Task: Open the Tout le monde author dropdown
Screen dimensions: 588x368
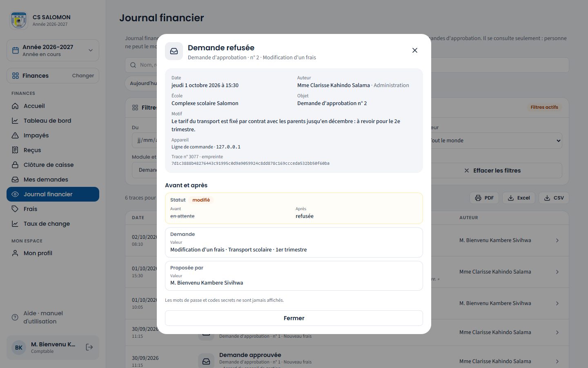Action: point(494,141)
